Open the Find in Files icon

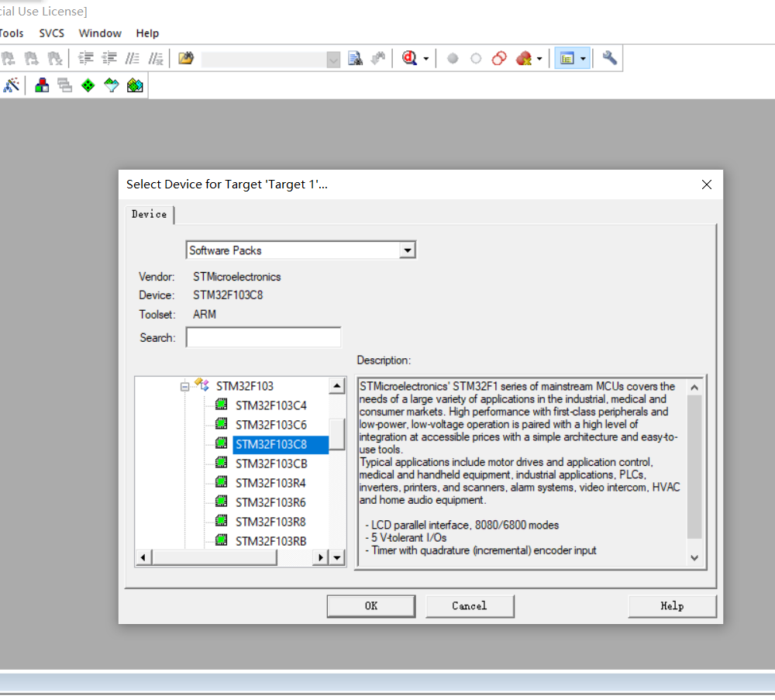(x=186, y=58)
